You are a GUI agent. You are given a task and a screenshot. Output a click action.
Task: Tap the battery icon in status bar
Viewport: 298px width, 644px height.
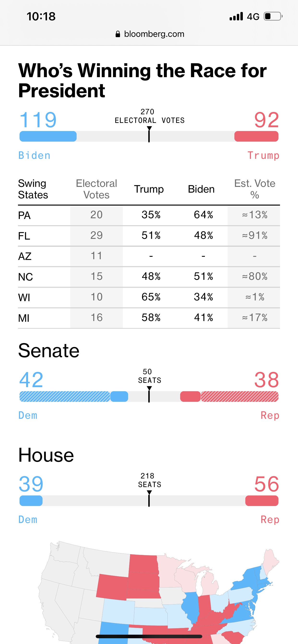(x=273, y=17)
